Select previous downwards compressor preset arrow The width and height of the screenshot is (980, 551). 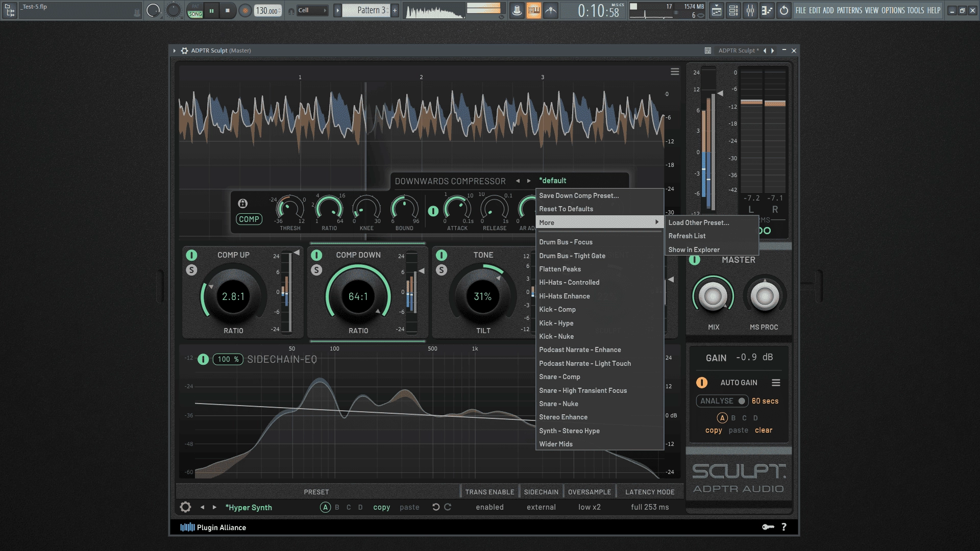click(x=518, y=181)
